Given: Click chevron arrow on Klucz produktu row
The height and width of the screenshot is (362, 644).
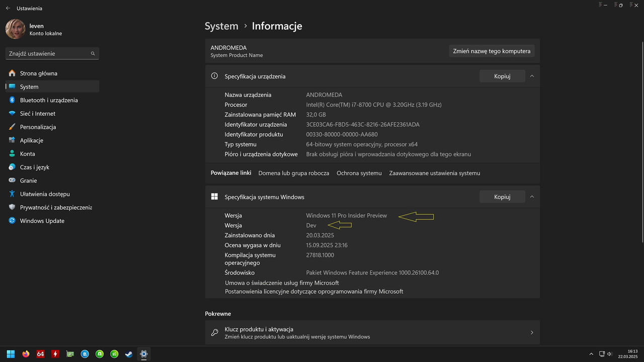Looking at the screenshot, I should coord(532,332).
